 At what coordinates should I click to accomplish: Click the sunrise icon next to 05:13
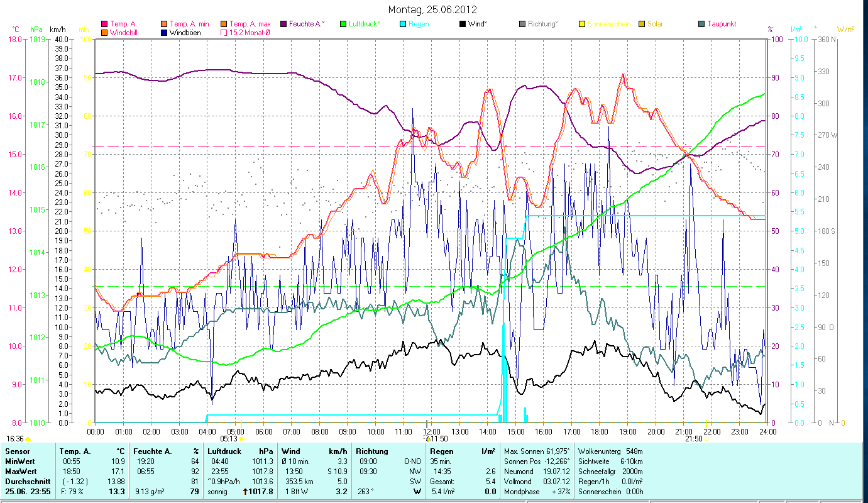(x=241, y=439)
